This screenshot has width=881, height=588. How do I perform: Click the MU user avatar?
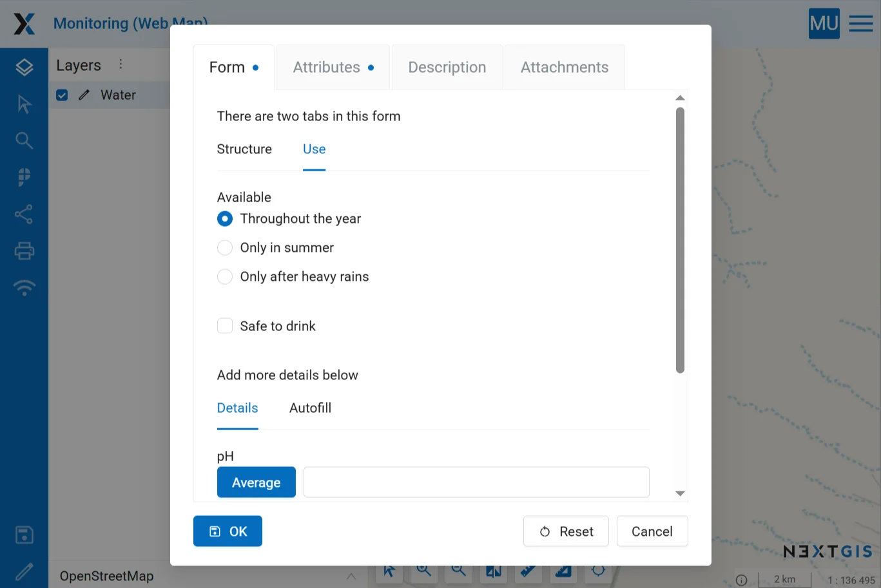pyautogui.click(x=824, y=24)
